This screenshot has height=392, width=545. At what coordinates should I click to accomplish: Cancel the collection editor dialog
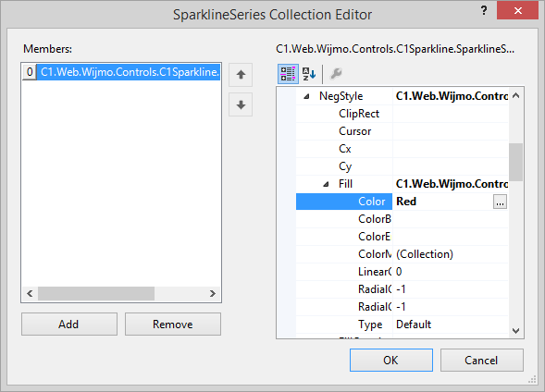pyautogui.click(x=482, y=360)
